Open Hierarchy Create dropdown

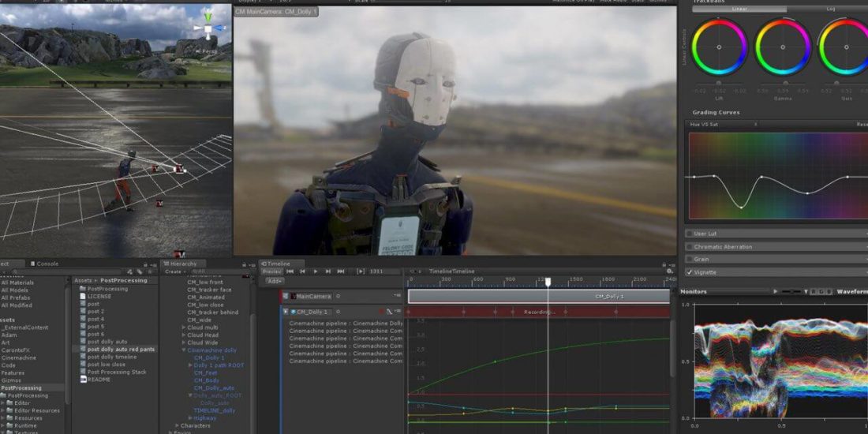175,271
